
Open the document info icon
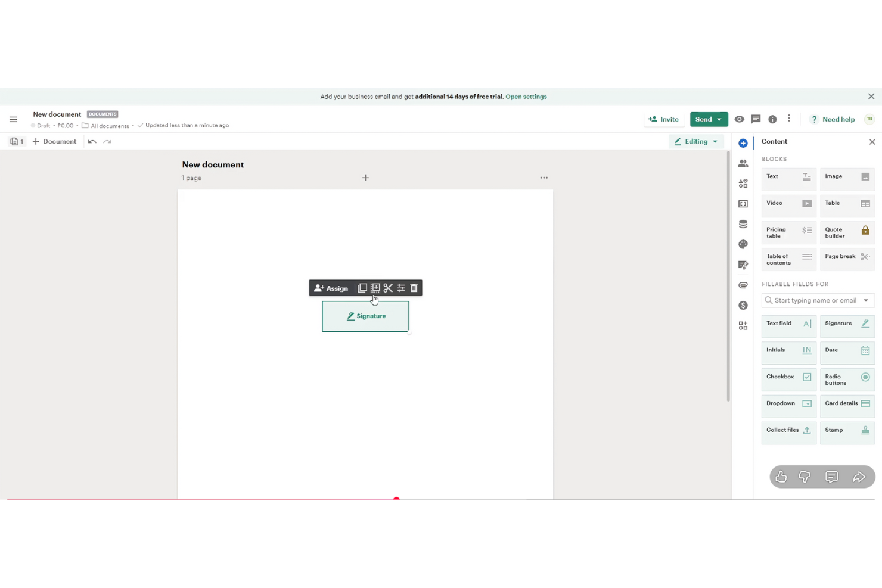coord(772,119)
